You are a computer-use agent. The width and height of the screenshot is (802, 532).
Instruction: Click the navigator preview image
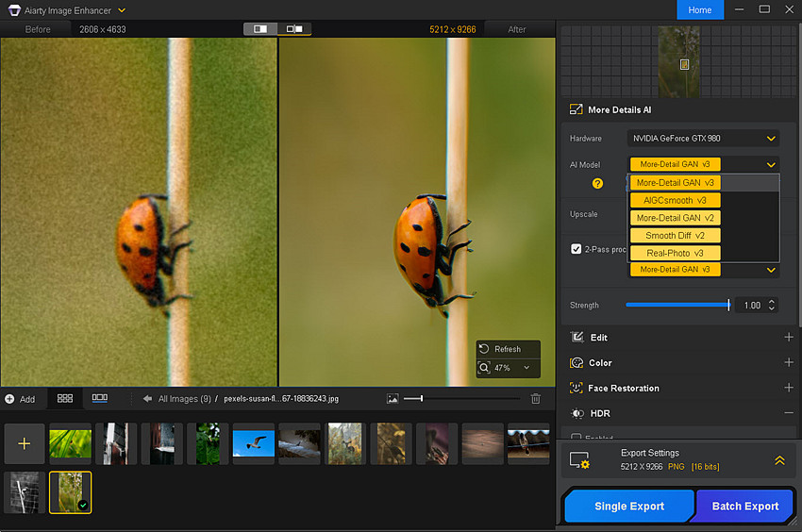tap(678, 62)
